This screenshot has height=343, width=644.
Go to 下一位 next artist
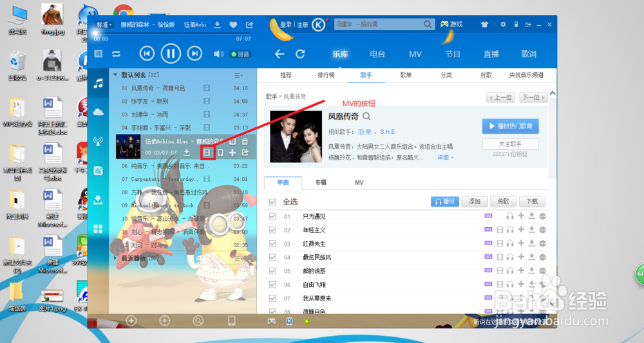pyautogui.click(x=533, y=97)
